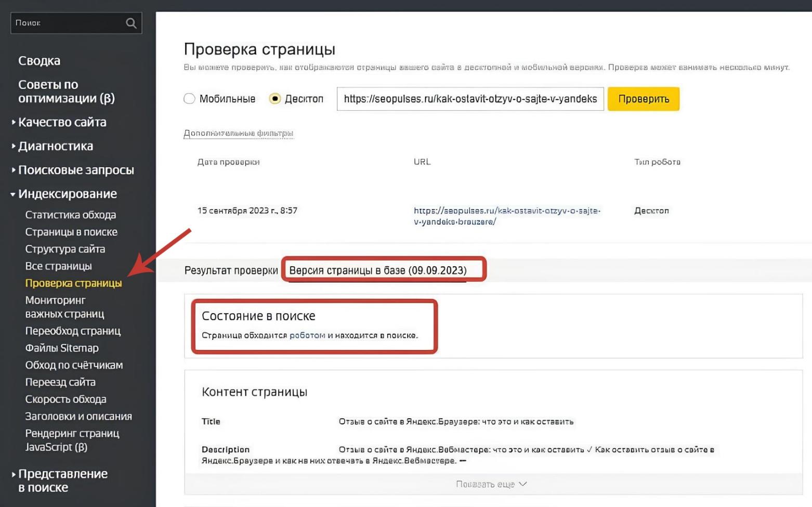Open Файлы Sitemap in sidebar
Viewport: 812px width, 507px height.
[x=62, y=348]
